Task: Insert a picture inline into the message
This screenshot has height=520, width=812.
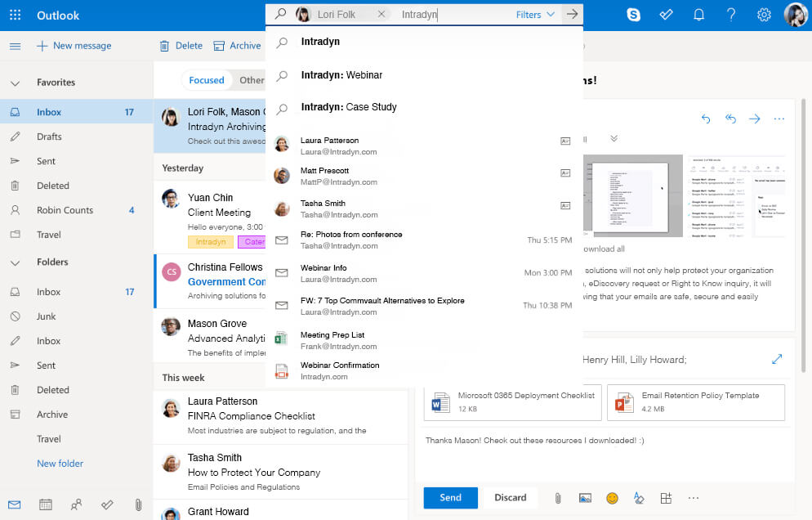Action: pos(584,497)
